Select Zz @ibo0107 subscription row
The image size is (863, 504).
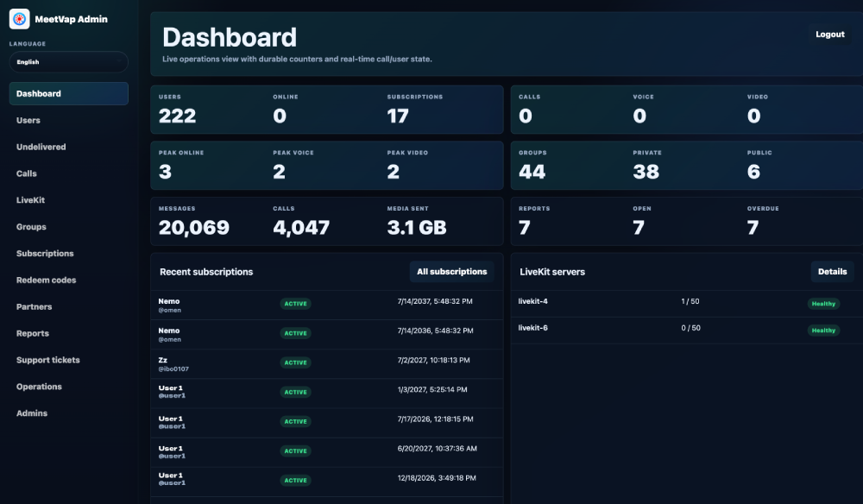[327, 363]
